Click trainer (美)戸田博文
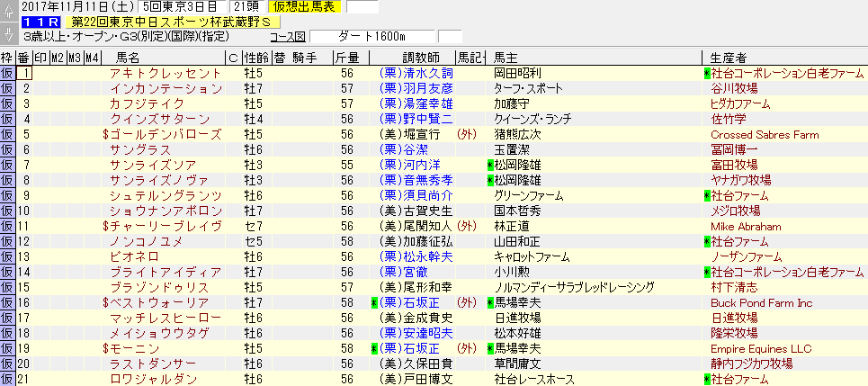This screenshot has width=868, height=386. point(416,380)
